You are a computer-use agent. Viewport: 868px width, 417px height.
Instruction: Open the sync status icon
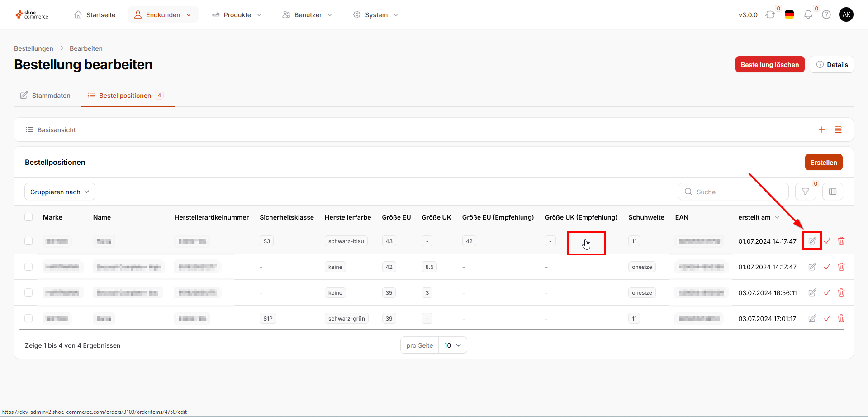[770, 15]
